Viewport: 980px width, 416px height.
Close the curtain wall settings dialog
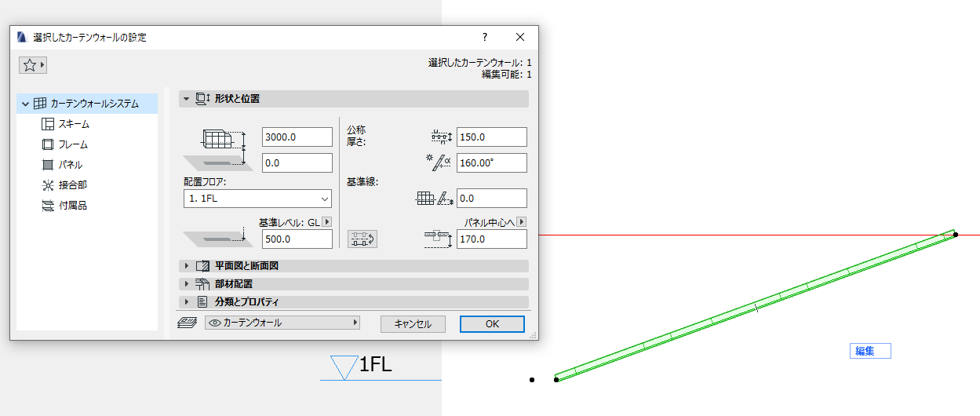(520, 37)
